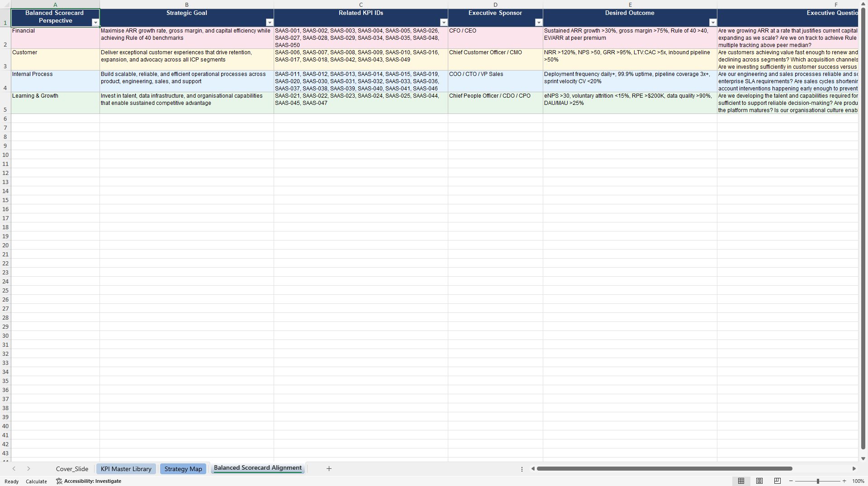The height and width of the screenshot is (486, 868).
Task: Click the Normal view icon in status bar
Action: [741, 481]
